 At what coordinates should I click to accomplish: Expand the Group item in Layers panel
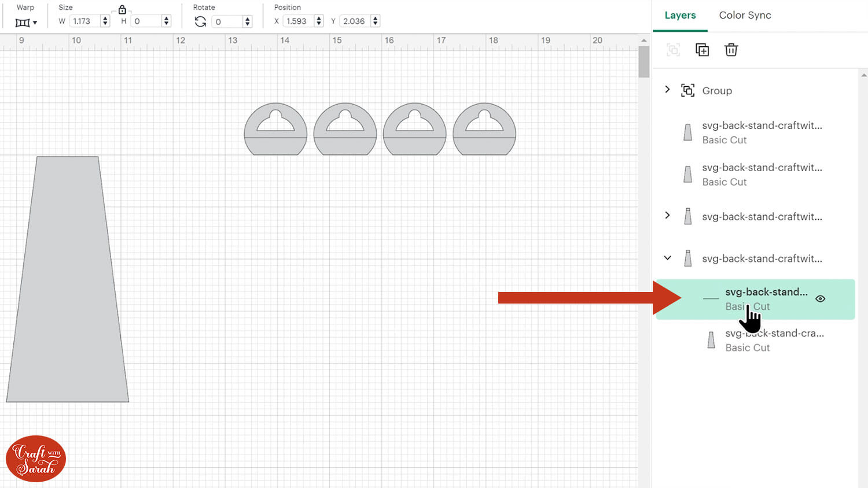667,90
